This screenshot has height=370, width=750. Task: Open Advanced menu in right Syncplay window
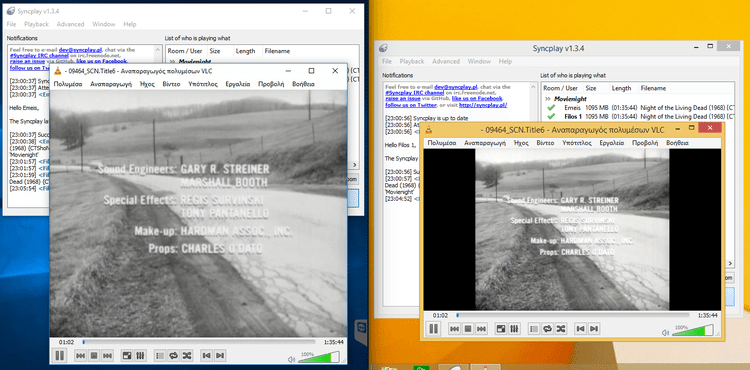point(446,62)
